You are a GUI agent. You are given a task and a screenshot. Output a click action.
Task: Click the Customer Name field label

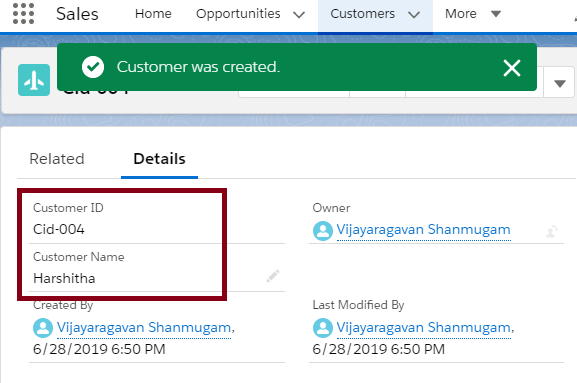(79, 257)
